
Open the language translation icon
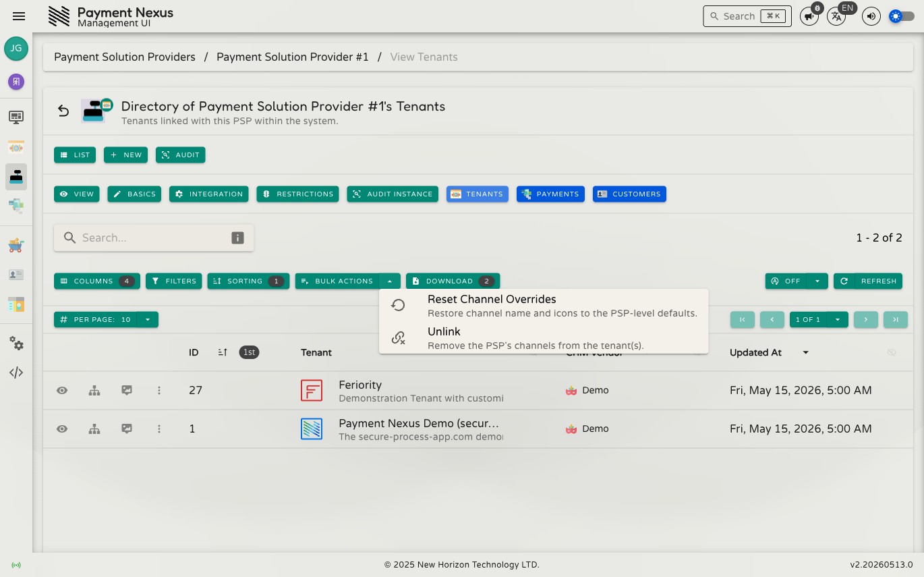point(836,16)
